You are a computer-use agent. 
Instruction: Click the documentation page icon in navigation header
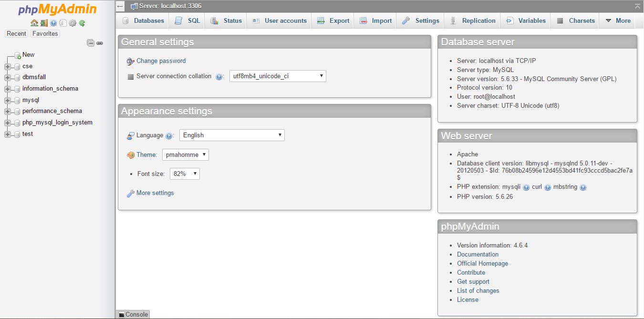62,22
